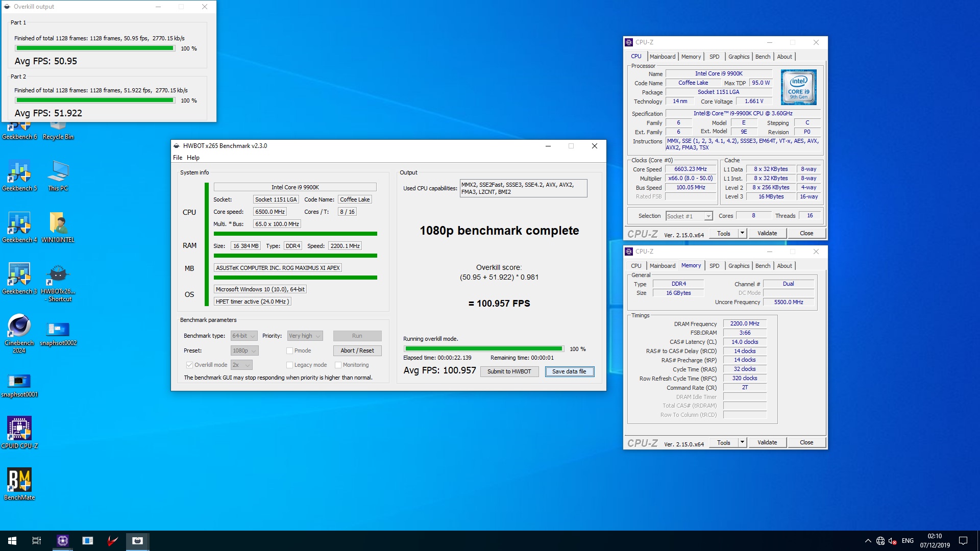The height and width of the screenshot is (551, 980).
Task: Click Abort / Reset button
Action: pos(357,350)
